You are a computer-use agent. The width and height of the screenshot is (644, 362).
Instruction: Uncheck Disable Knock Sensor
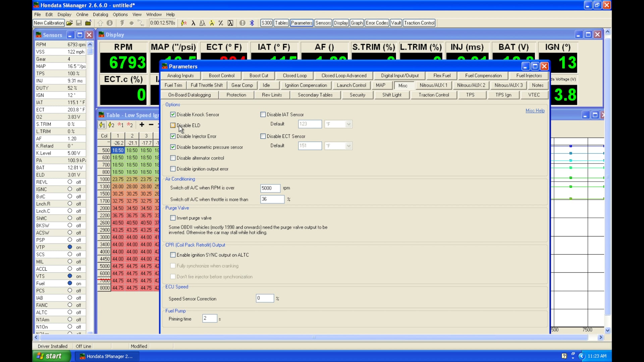[x=173, y=114]
